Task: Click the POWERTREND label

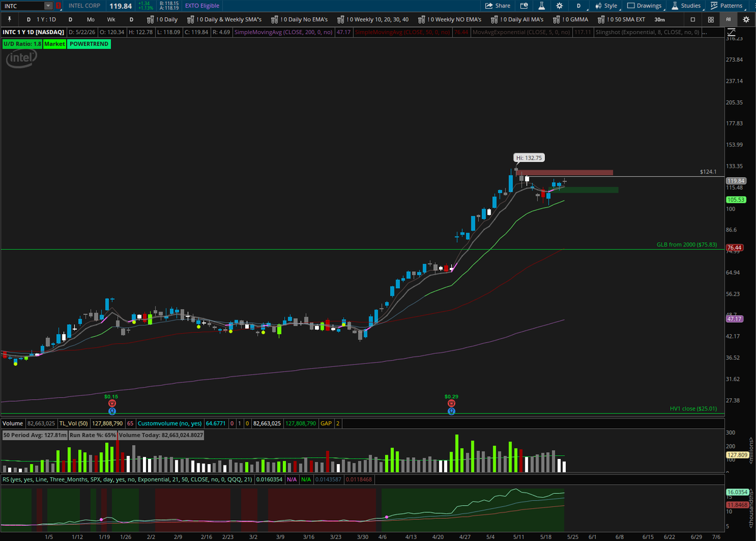Action: pos(89,44)
